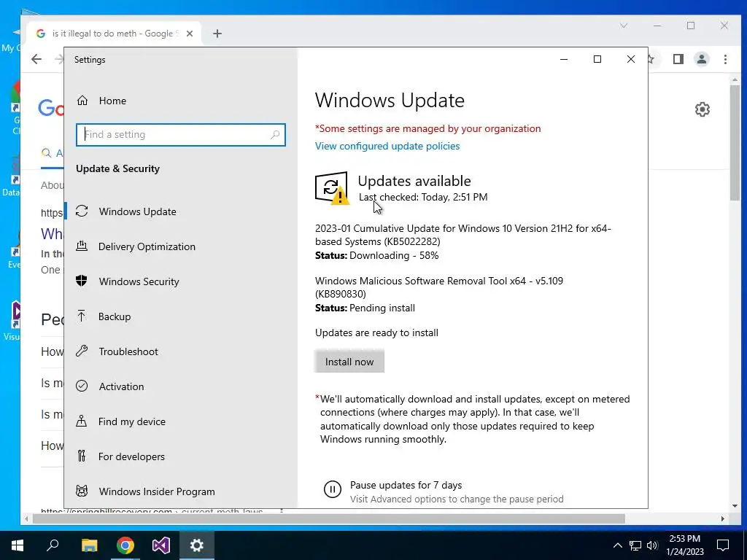The image size is (747, 560).
Task: Open Google quick settings gear in Chrome
Action: (x=703, y=109)
